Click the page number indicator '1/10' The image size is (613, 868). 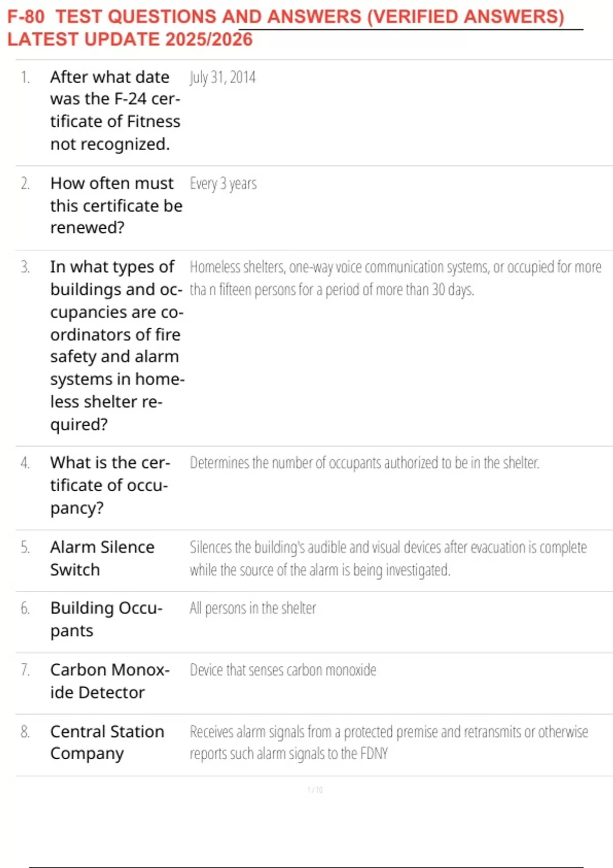315,790
